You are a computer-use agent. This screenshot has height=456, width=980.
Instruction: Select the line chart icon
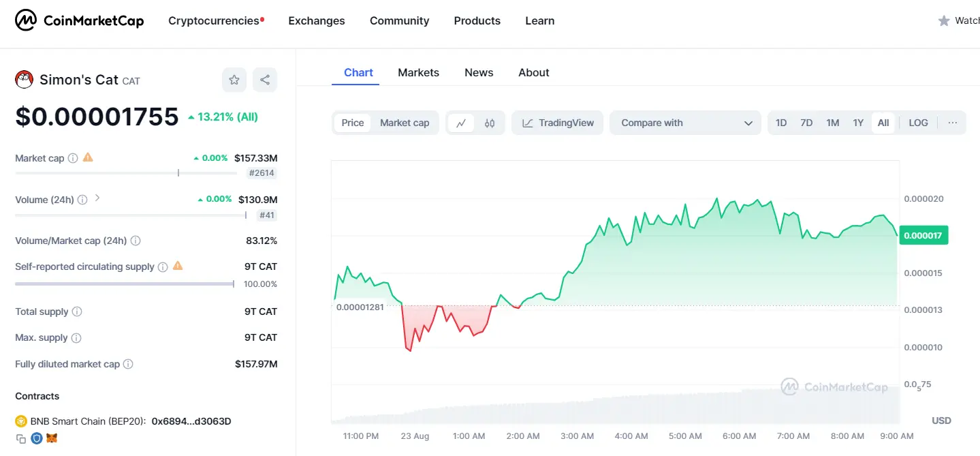click(x=461, y=123)
